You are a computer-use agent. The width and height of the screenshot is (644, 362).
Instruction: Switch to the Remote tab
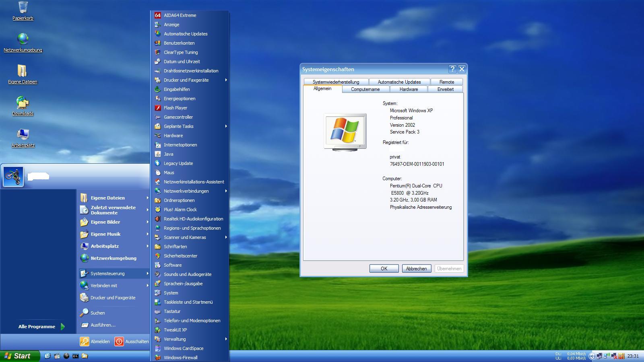click(447, 82)
